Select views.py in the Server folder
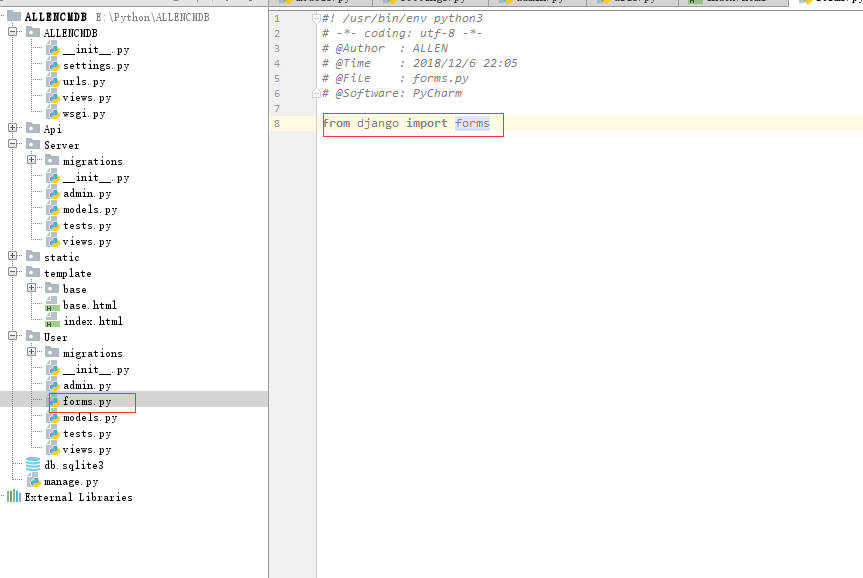The image size is (863, 578). point(87,241)
